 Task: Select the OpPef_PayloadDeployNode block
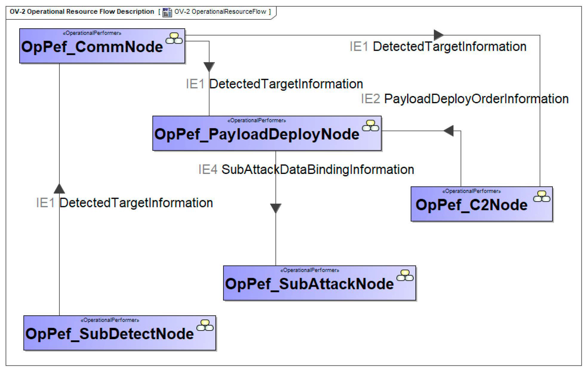[x=267, y=134]
